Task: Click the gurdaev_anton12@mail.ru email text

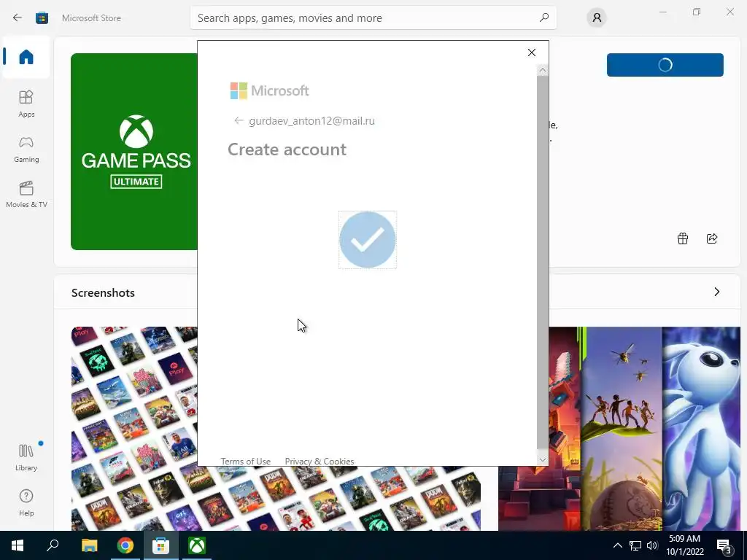Action: click(x=311, y=120)
